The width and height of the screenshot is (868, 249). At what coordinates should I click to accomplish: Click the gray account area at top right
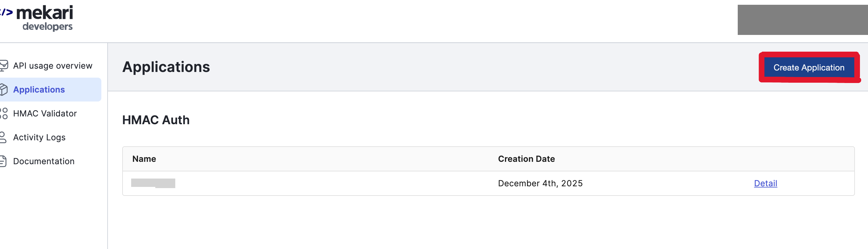click(803, 20)
